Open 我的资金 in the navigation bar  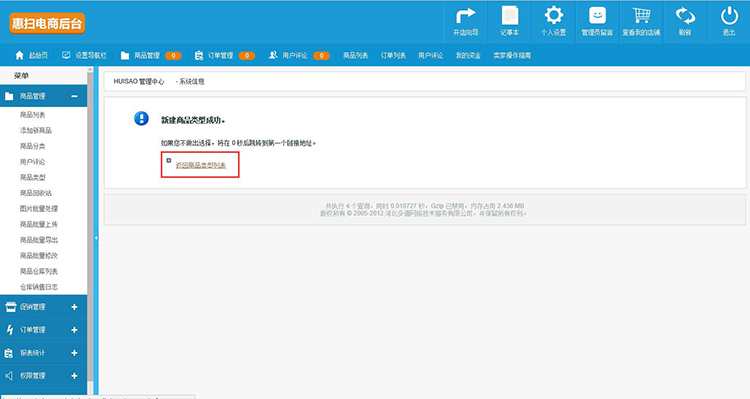468,55
